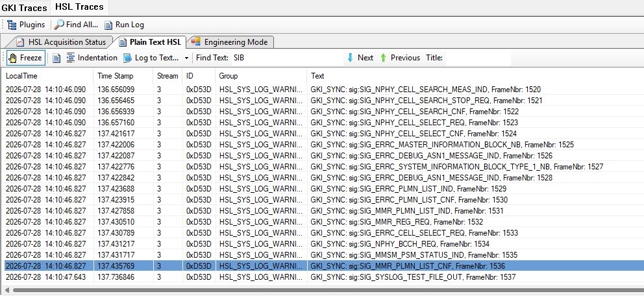Click time stamp cell 137.736846
This screenshot has height=296, width=644.
pyautogui.click(x=116, y=277)
